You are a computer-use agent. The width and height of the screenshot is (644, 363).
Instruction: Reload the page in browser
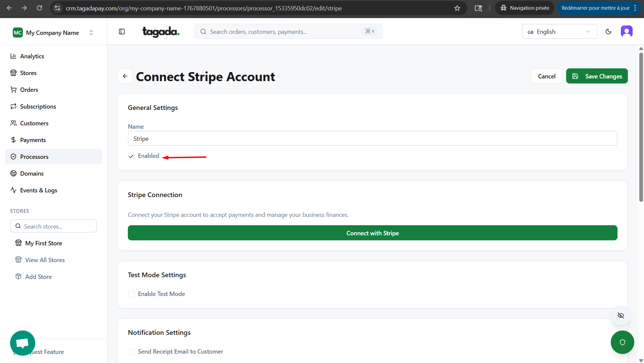tap(39, 8)
